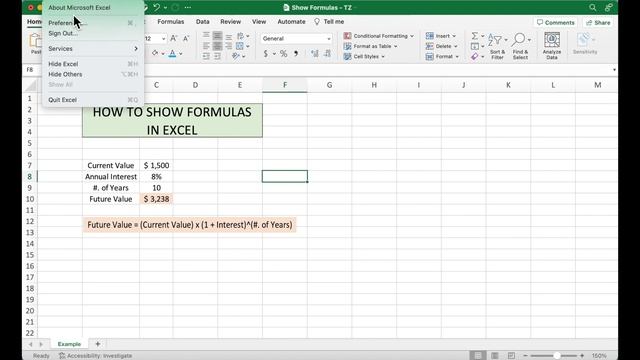The image size is (640, 360).
Task: Open the View ribbon tab
Action: point(259,22)
